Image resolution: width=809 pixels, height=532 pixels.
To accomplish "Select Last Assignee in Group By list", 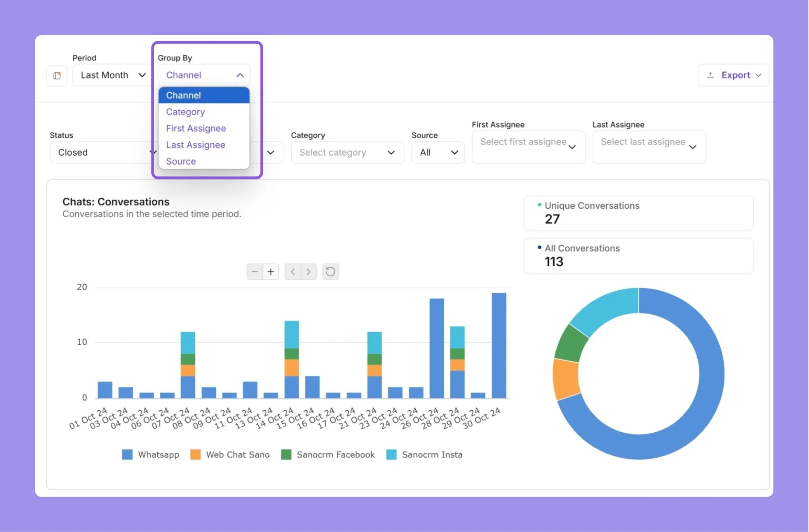I will (204, 145).
